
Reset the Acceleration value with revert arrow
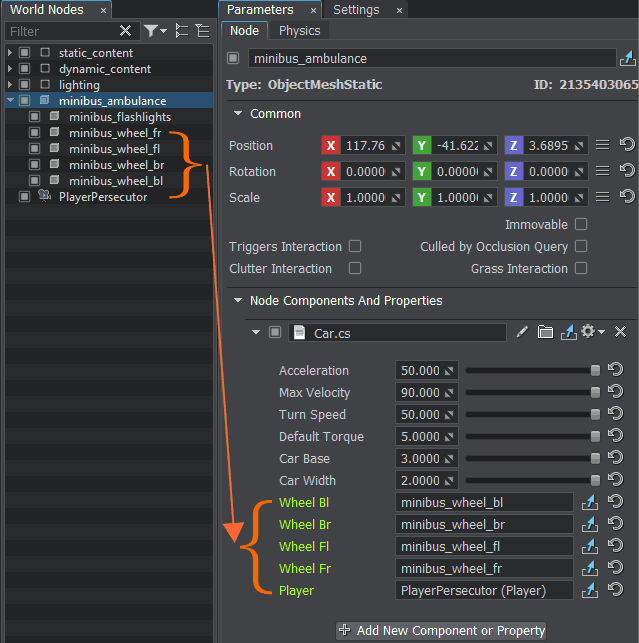tap(616, 370)
